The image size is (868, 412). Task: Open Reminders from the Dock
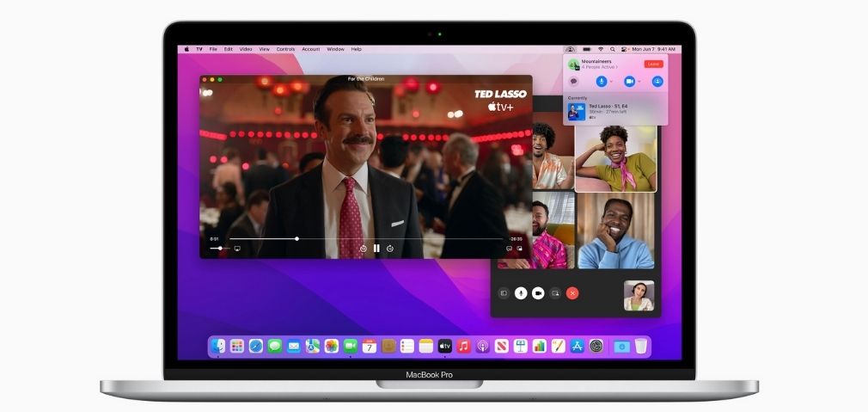click(406, 347)
